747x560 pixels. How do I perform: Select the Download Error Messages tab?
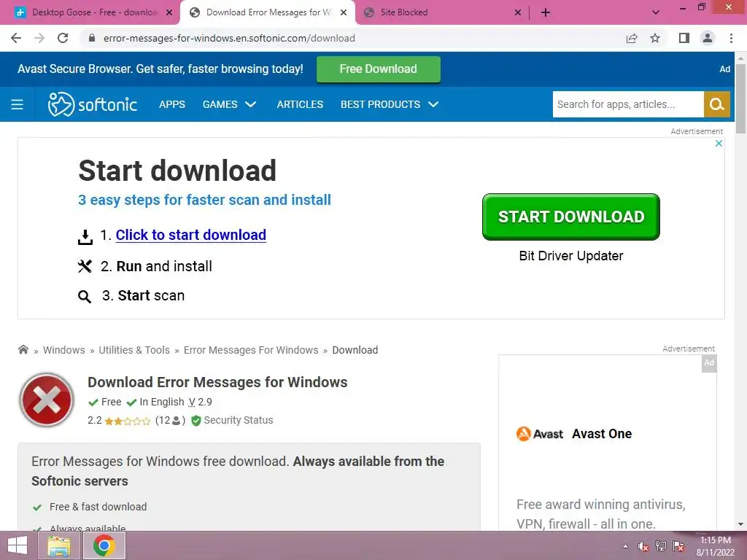(267, 12)
